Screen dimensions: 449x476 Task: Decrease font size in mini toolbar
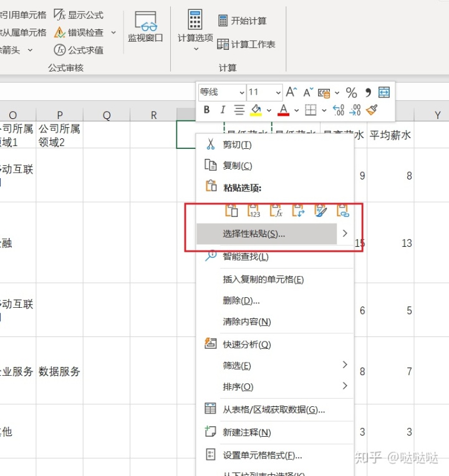pos(308,92)
